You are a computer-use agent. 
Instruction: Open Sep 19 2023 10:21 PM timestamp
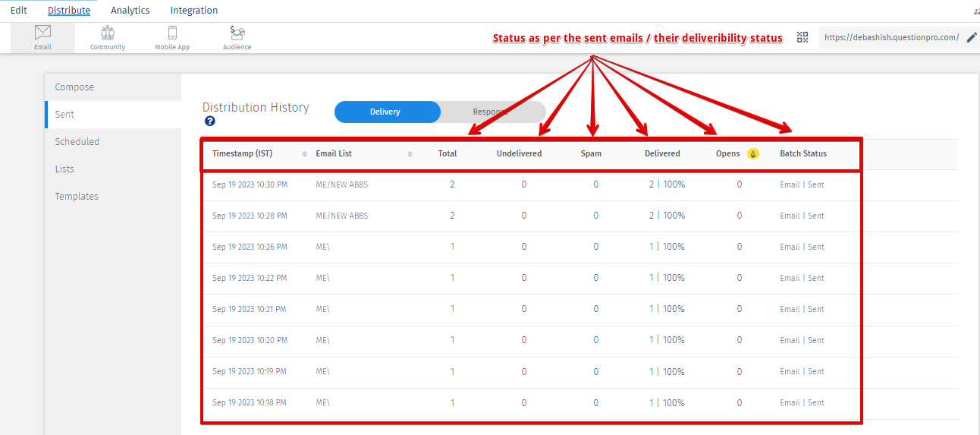[250, 309]
